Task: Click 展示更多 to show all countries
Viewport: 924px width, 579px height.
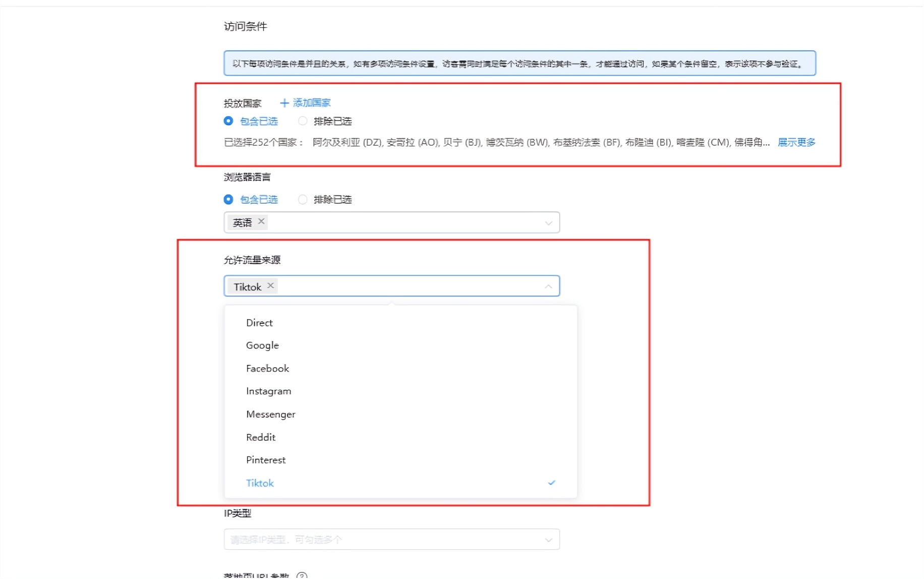Action: (796, 142)
